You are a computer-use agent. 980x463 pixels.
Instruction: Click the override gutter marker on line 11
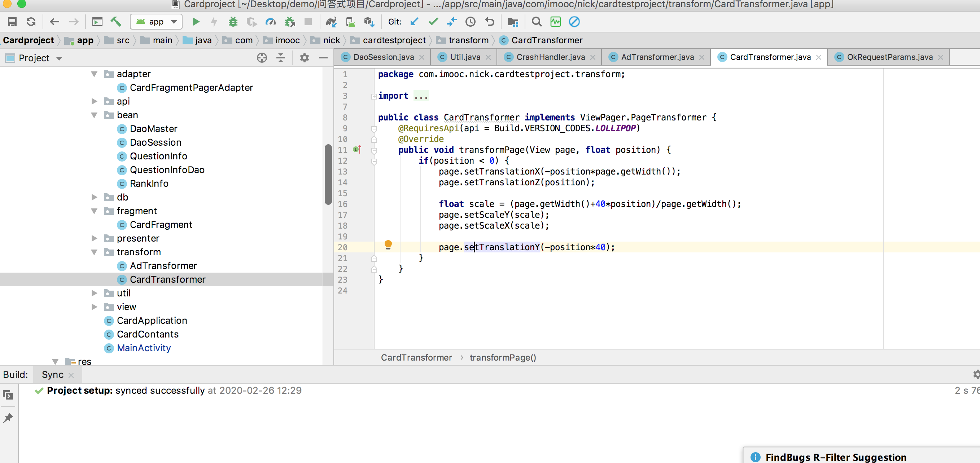[357, 149]
